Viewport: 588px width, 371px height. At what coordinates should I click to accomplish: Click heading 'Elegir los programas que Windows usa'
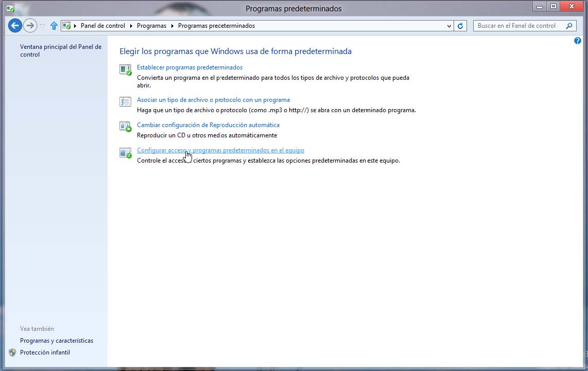click(235, 51)
